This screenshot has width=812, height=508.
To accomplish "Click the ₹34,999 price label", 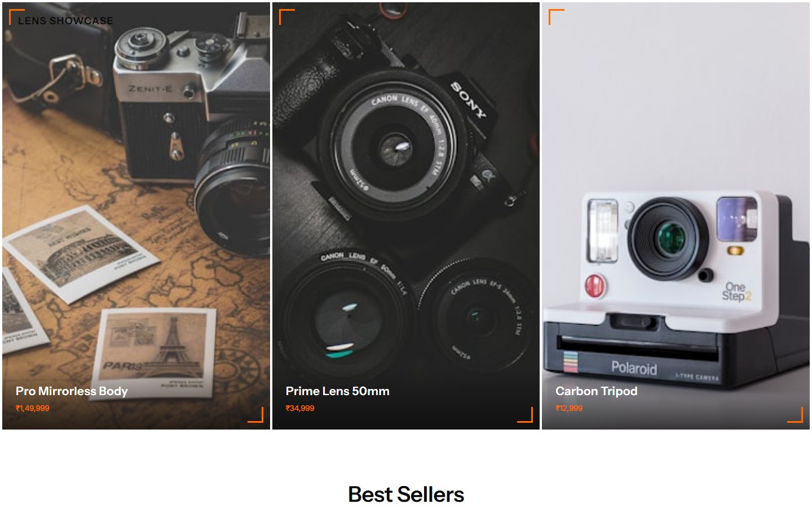I will pyautogui.click(x=300, y=408).
